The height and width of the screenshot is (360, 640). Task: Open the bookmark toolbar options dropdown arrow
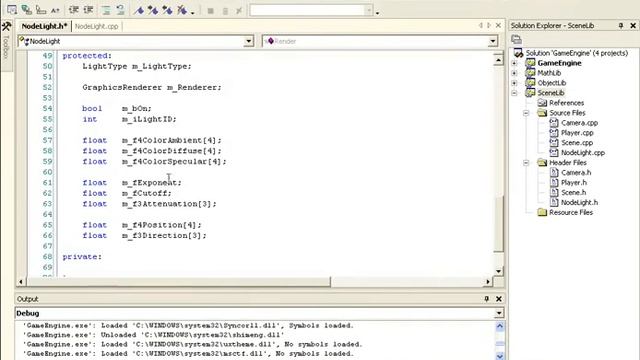(x=193, y=13)
